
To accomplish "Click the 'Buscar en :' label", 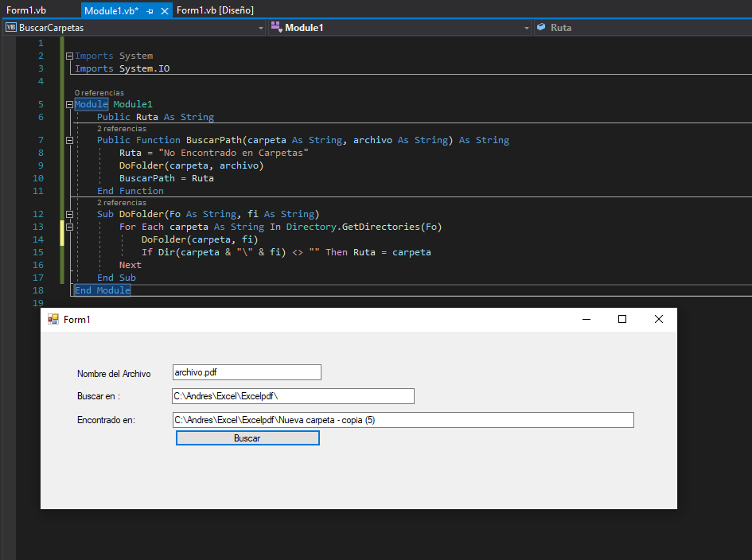I will click(99, 396).
